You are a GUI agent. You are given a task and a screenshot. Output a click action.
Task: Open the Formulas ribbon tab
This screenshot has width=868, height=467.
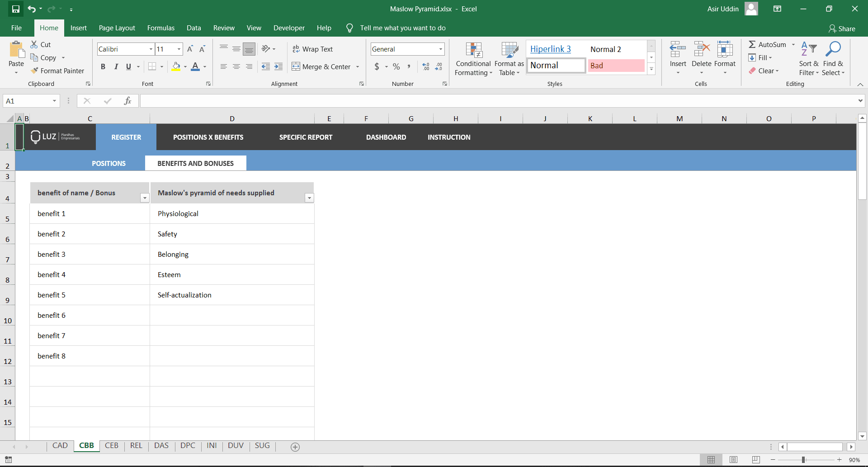tap(160, 28)
